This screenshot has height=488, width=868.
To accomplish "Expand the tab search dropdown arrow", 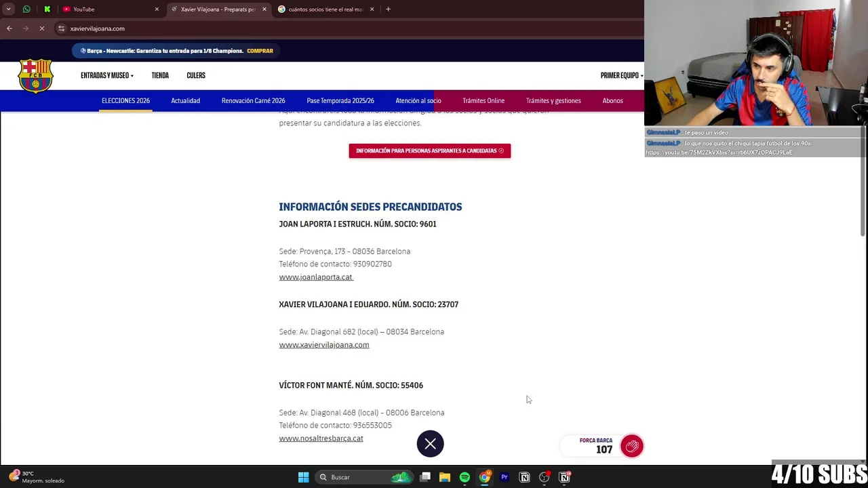I will point(8,9).
